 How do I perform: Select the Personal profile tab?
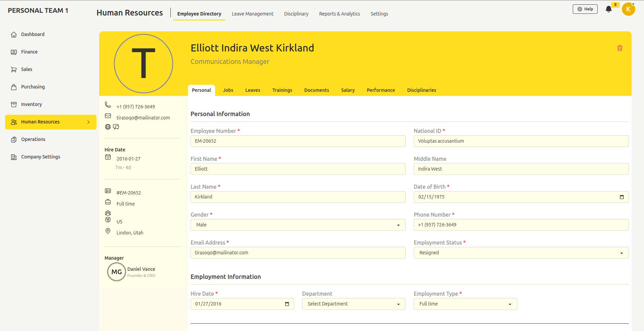click(201, 90)
